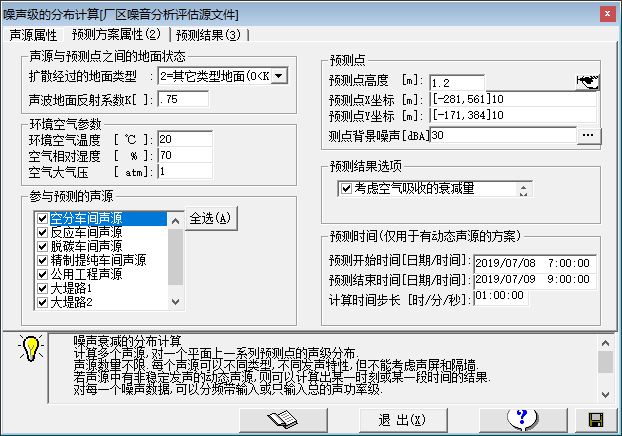Close the noise calculation dialog window
Screen dimensions: 622x436
click(x=607, y=14)
